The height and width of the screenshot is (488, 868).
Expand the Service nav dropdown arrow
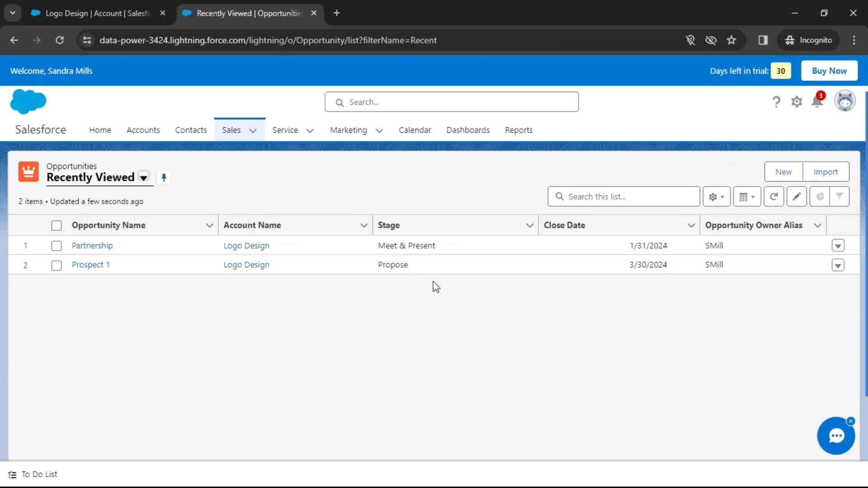click(310, 131)
